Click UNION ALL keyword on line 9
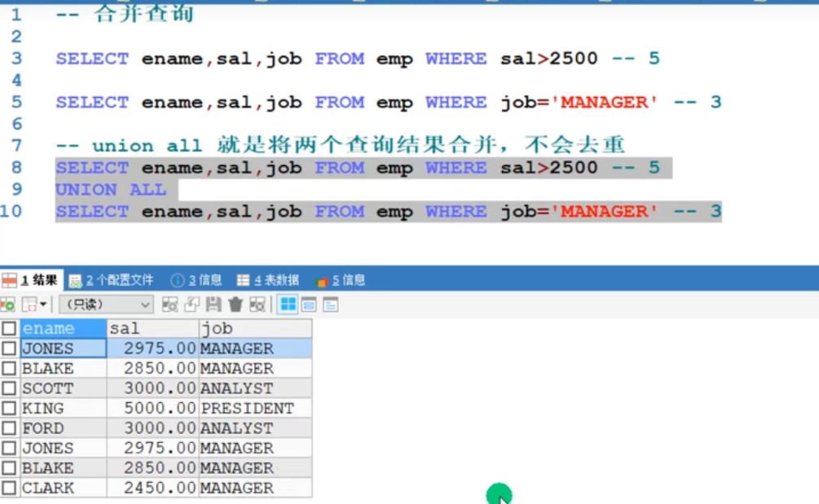Viewport: 819px width, 504px height. tap(111, 190)
